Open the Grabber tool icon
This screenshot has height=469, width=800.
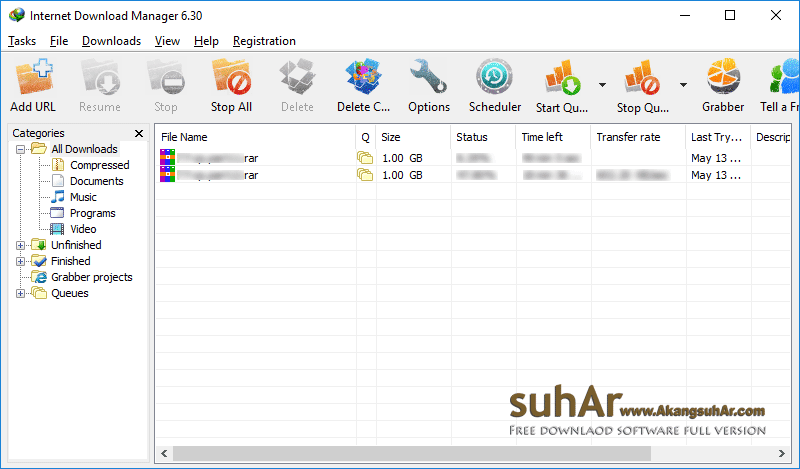coord(723,77)
